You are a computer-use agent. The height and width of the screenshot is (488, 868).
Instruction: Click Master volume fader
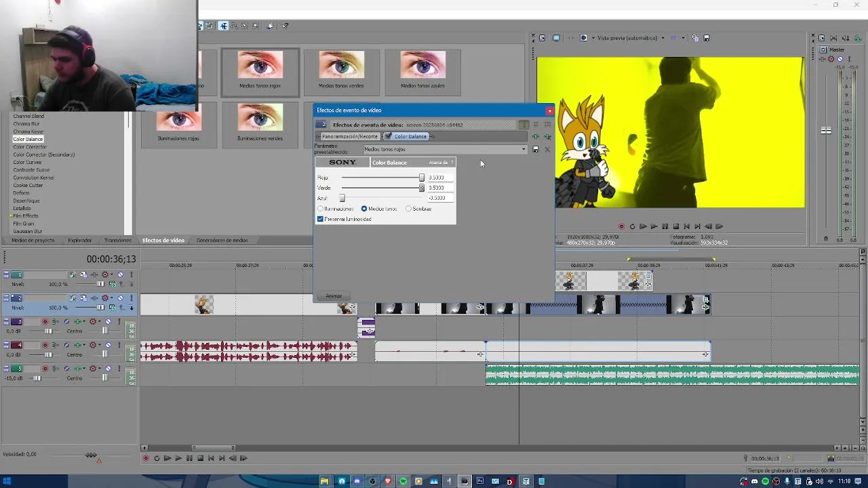tap(826, 130)
